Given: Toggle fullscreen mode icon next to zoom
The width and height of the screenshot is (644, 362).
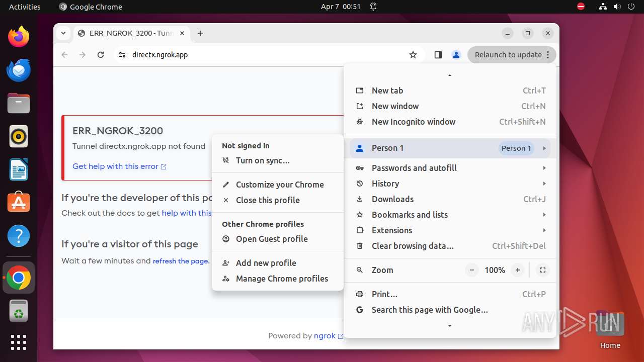Looking at the screenshot, I should (x=543, y=270).
